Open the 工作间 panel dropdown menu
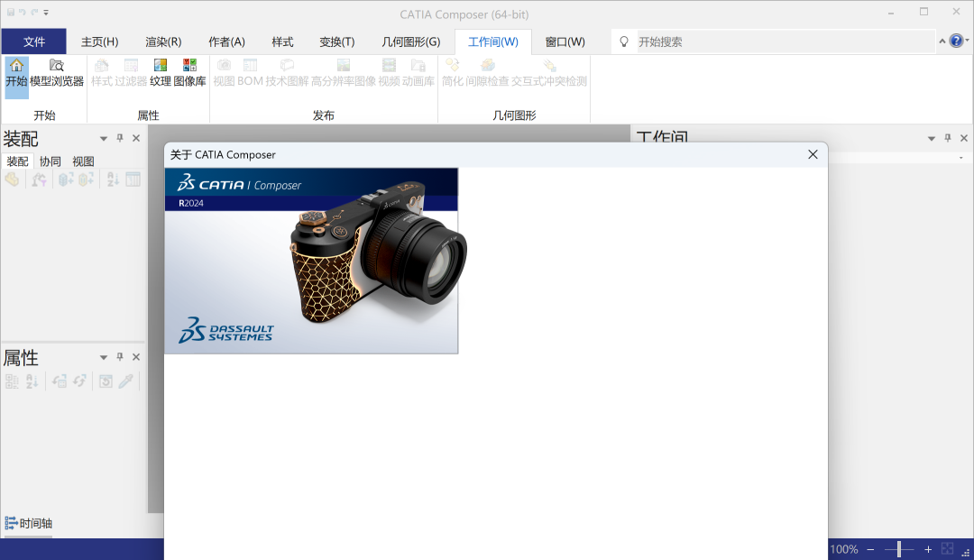Image resolution: width=974 pixels, height=560 pixels. point(930,138)
